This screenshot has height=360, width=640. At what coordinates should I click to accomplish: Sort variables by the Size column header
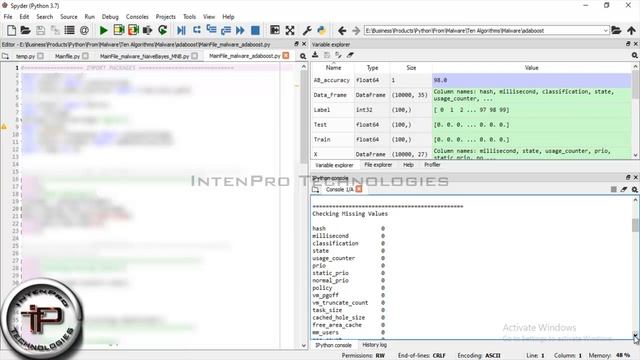pos(411,68)
